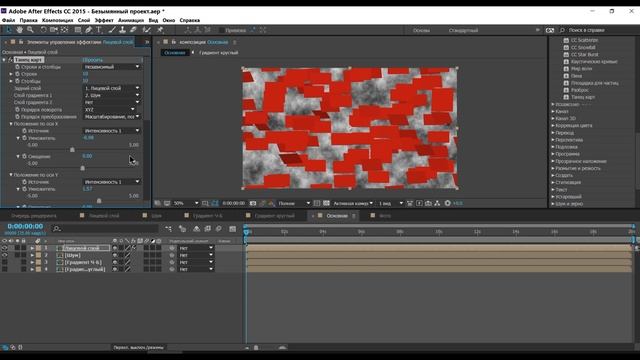Open the Композиция menu

point(58,20)
